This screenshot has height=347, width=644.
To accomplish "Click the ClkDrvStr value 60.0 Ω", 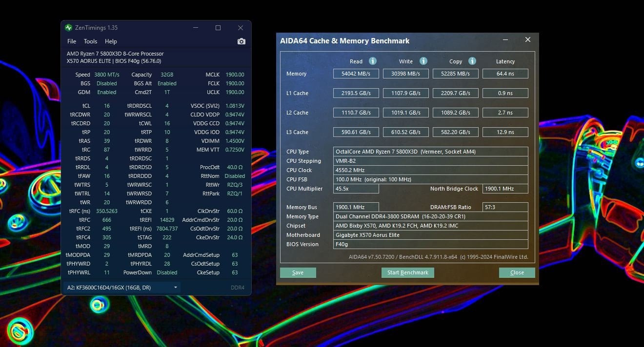I will [235, 211].
